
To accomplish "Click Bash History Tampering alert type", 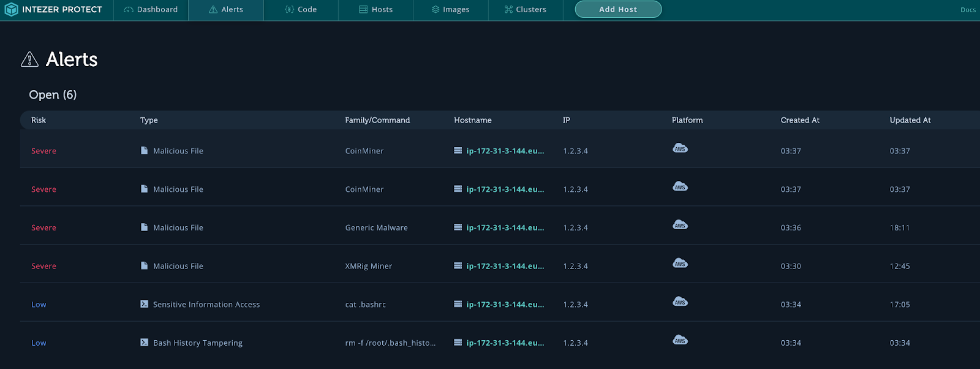I will pyautogui.click(x=198, y=343).
